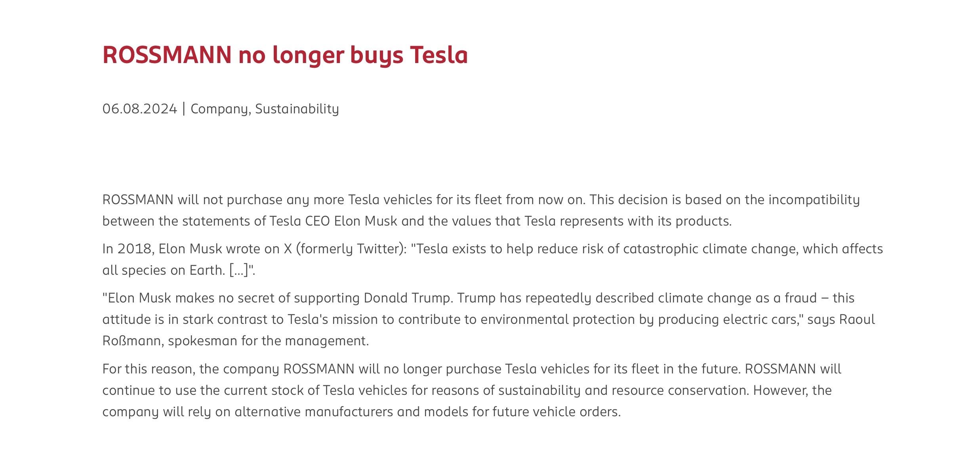Click the name "Donald Trump" in the quote
Screen dimensions: 980x465
pos(408,298)
